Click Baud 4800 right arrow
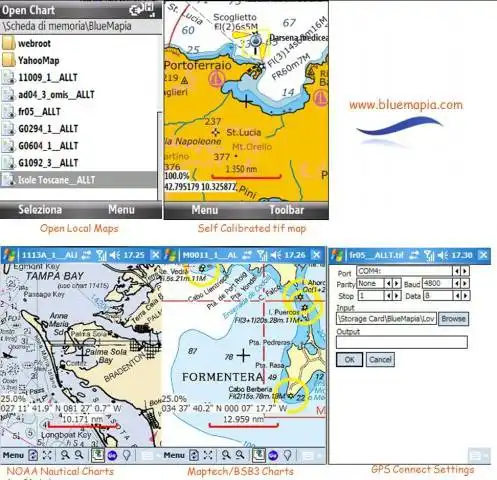Viewport: 497px width, 480px height. pos(466,284)
